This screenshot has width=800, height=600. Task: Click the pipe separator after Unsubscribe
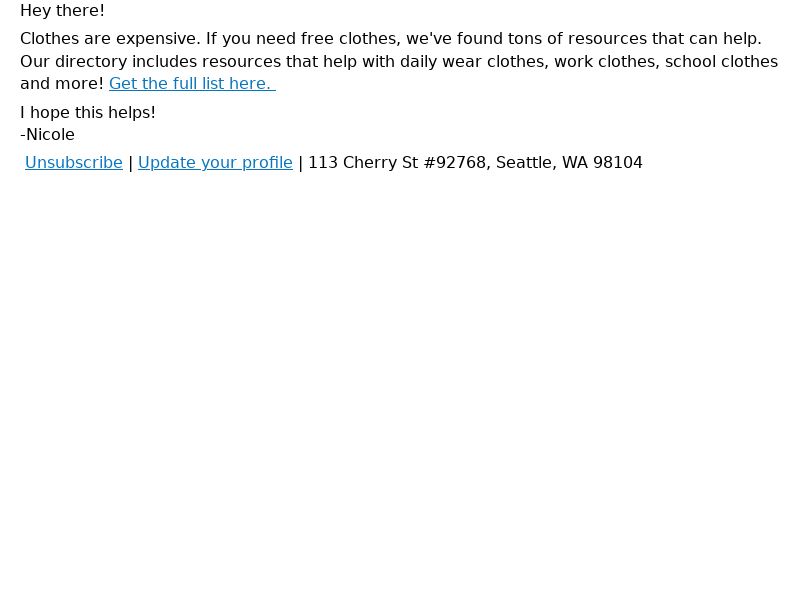pyautogui.click(x=131, y=163)
